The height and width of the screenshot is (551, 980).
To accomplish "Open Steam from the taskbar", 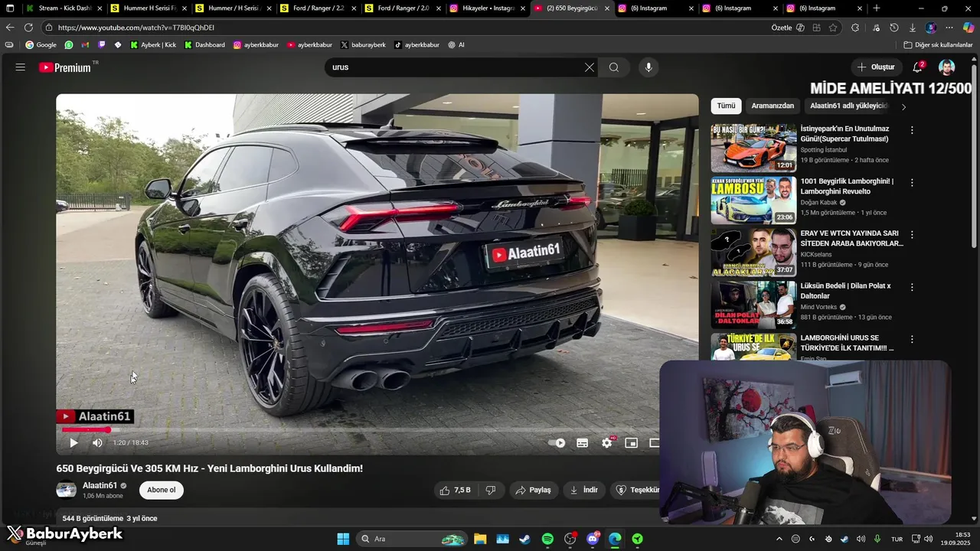I will tap(524, 539).
